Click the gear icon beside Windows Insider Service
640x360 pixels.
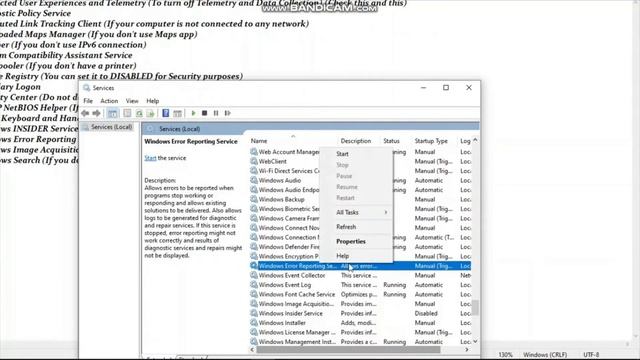tap(254, 313)
